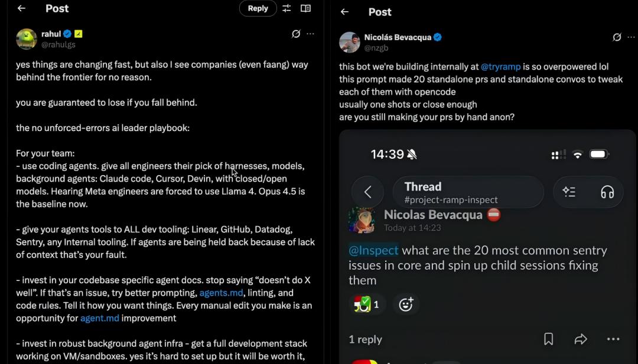Open more options on Nicolás's post
Image resolution: width=638 pixels, height=364 pixels.
pos(631,37)
